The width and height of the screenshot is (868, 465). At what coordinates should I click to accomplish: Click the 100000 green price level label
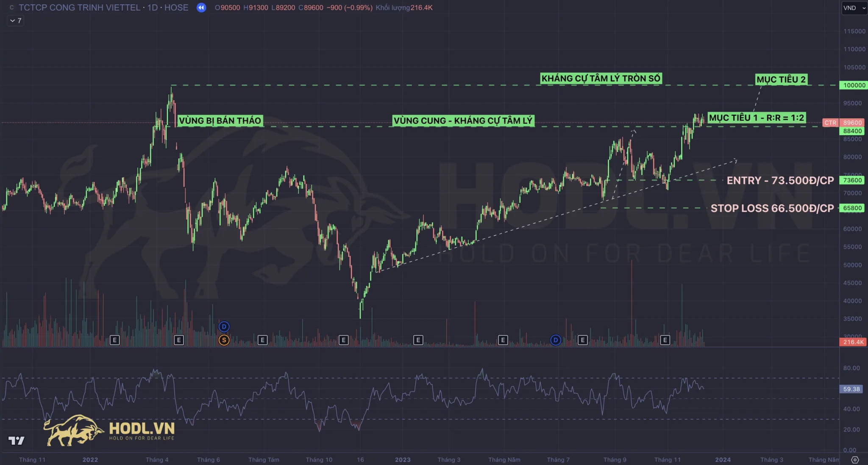pyautogui.click(x=854, y=85)
